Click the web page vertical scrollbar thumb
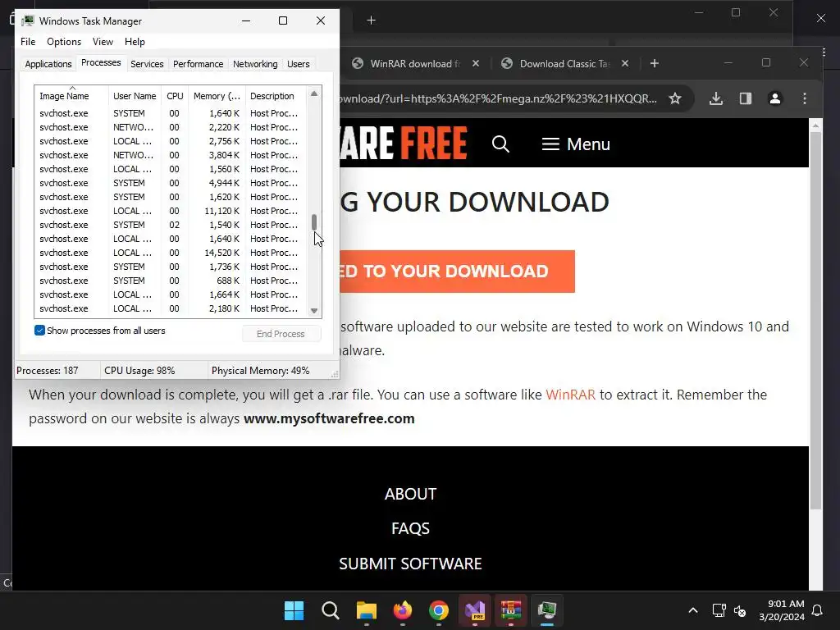 (815, 321)
